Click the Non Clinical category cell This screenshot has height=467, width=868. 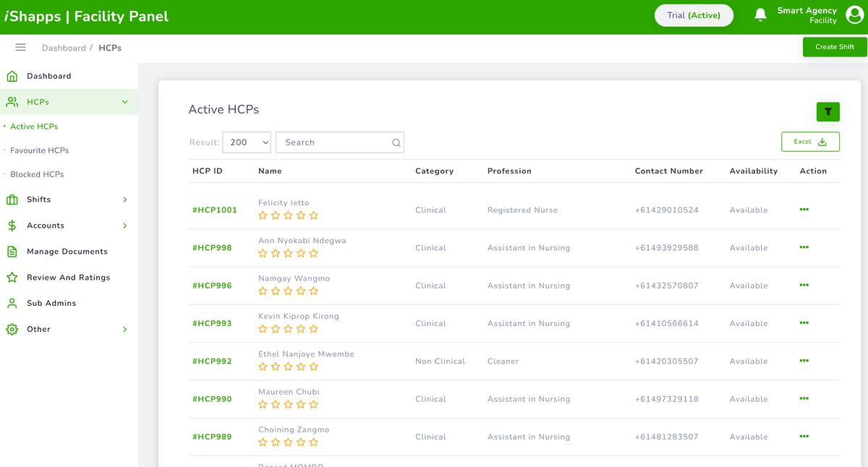point(440,361)
